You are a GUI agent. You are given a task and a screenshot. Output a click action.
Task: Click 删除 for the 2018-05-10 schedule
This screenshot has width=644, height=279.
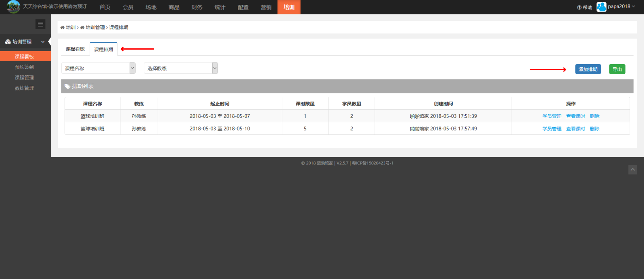click(x=594, y=129)
